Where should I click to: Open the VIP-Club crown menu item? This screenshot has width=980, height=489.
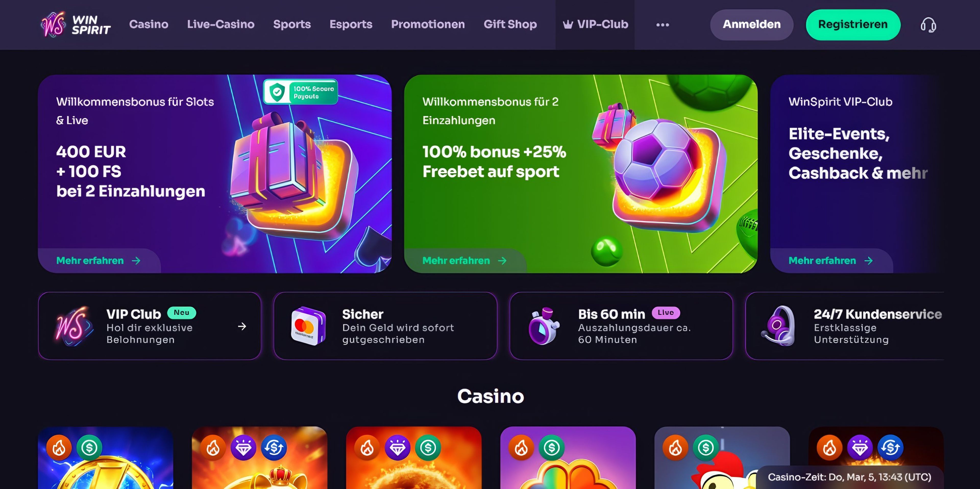click(595, 24)
